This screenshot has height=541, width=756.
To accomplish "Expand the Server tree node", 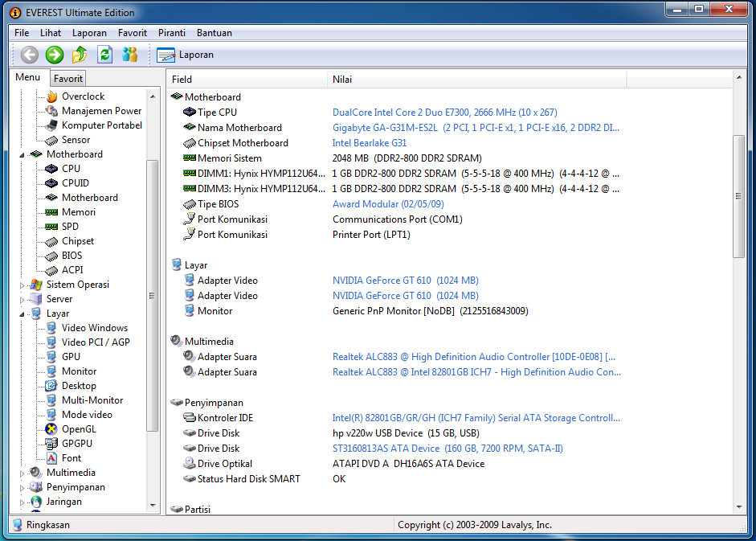I will [22, 300].
